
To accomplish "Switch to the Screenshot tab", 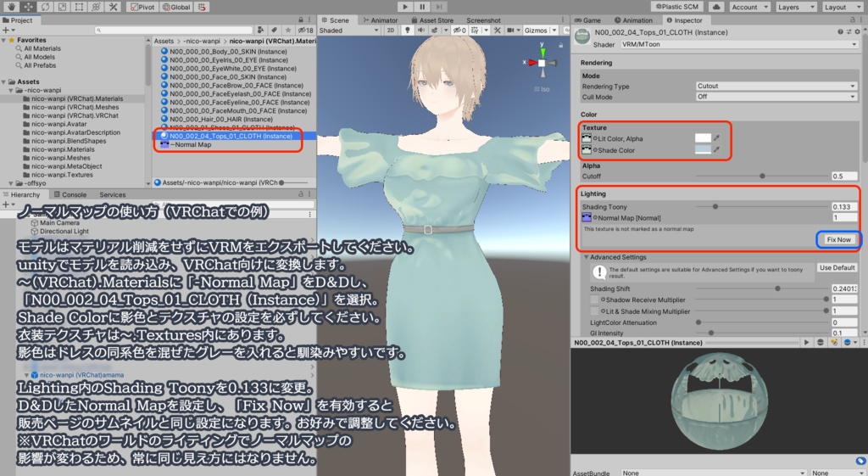I will [483, 20].
